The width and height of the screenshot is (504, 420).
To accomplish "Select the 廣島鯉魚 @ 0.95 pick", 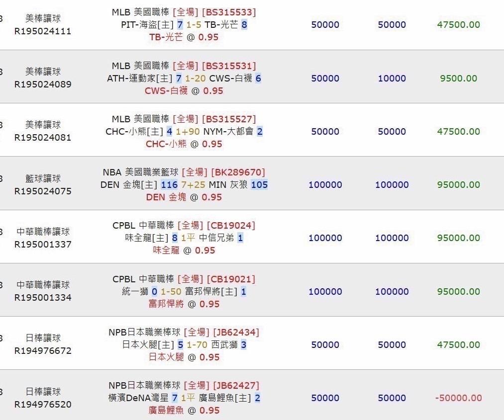I will [184, 411].
